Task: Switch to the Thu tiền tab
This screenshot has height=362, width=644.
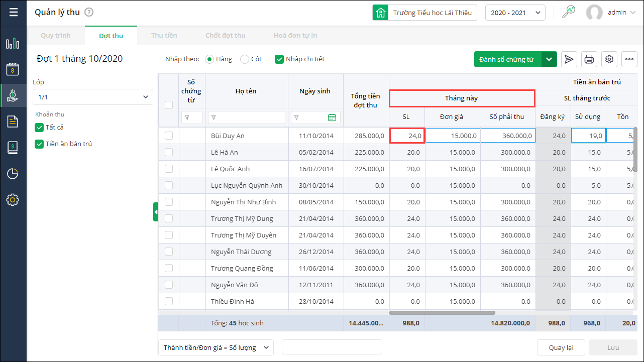Action: (164, 36)
